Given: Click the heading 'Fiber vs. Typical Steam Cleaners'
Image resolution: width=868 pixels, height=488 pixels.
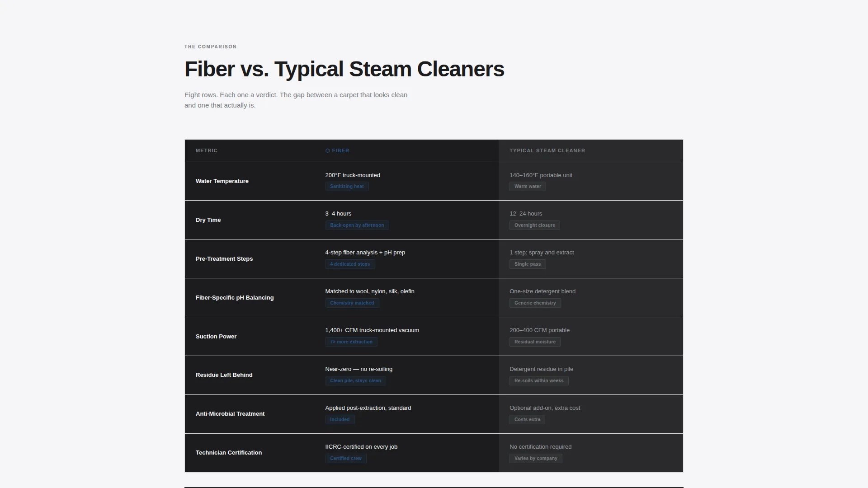Looking at the screenshot, I should [344, 69].
